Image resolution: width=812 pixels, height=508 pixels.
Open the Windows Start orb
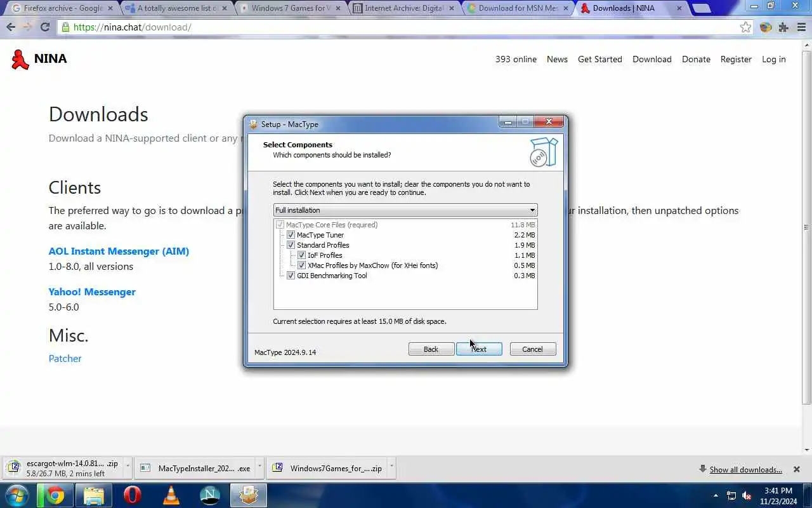tap(17, 495)
